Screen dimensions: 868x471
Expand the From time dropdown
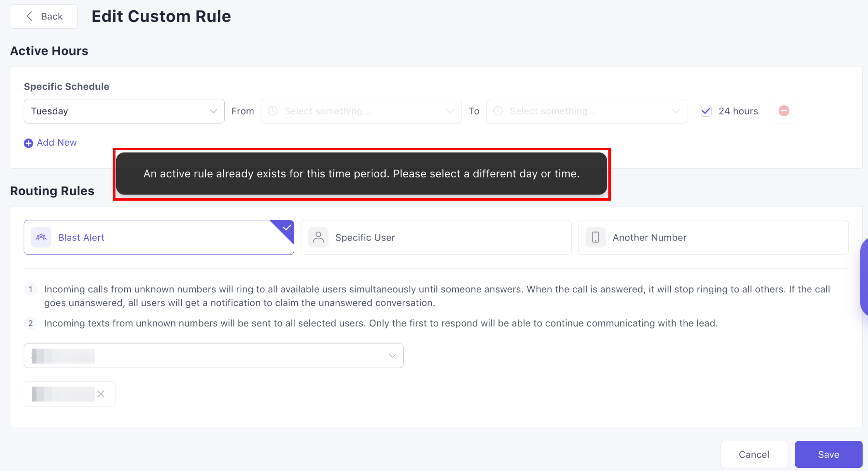(449, 111)
